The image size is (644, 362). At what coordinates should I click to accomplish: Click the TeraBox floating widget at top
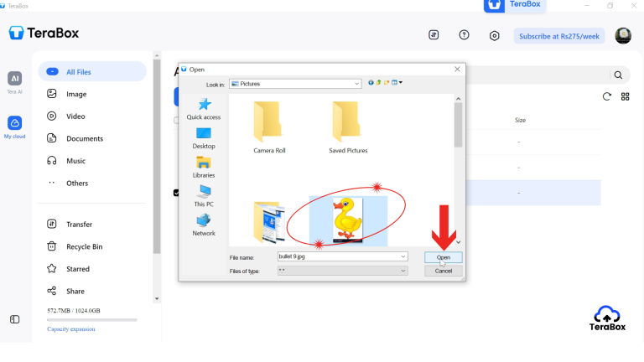[x=515, y=5]
